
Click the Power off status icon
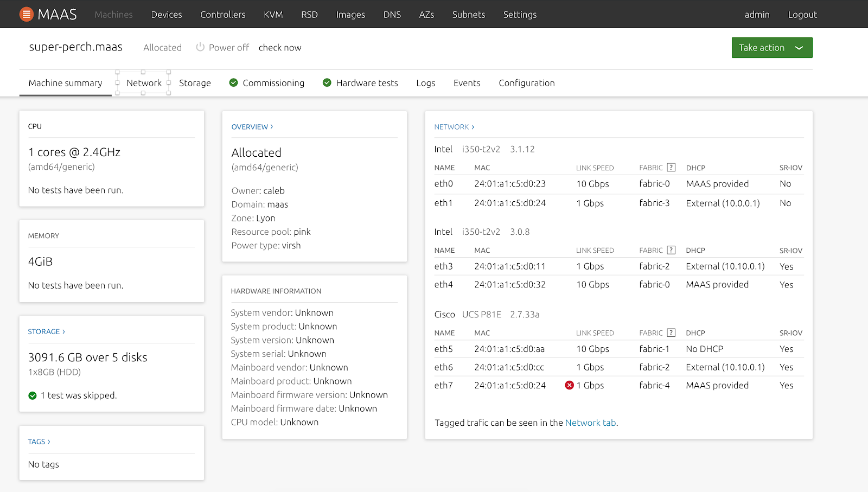pos(200,47)
